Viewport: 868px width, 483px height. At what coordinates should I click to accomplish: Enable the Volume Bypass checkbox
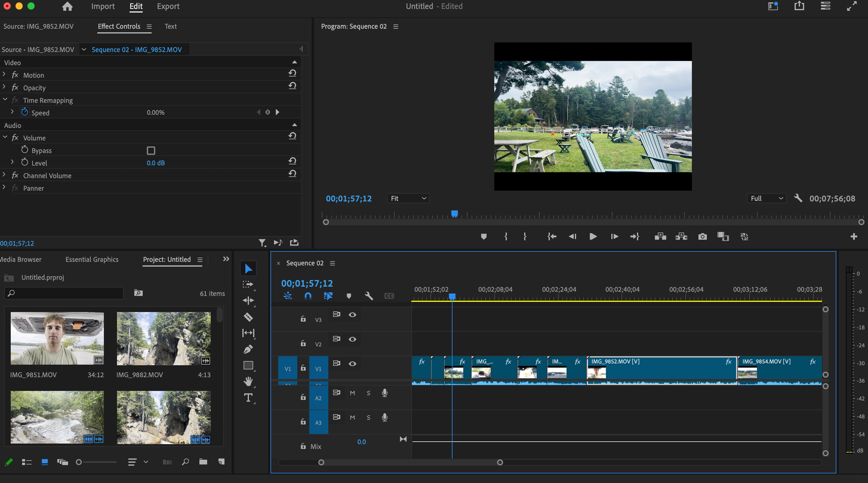[151, 150]
